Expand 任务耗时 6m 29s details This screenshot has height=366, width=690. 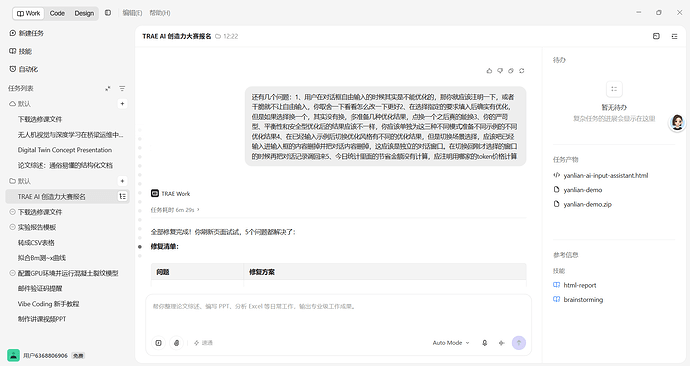pyautogui.click(x=175, y=210)
